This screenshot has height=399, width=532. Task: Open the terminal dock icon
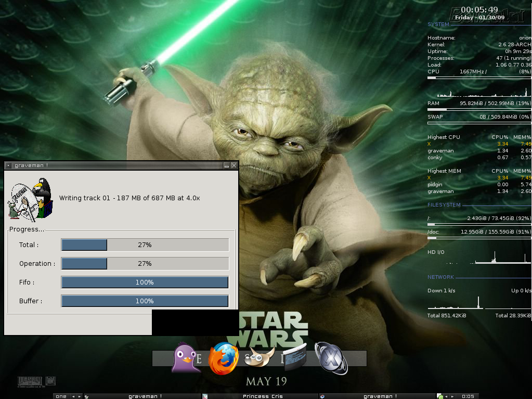click(295, 357)
